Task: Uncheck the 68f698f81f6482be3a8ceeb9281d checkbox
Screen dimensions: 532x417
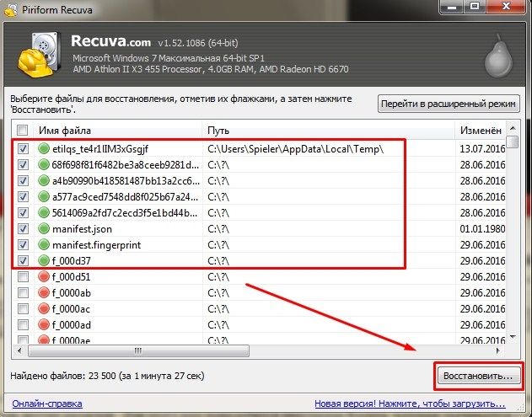Action: [23, 165]
